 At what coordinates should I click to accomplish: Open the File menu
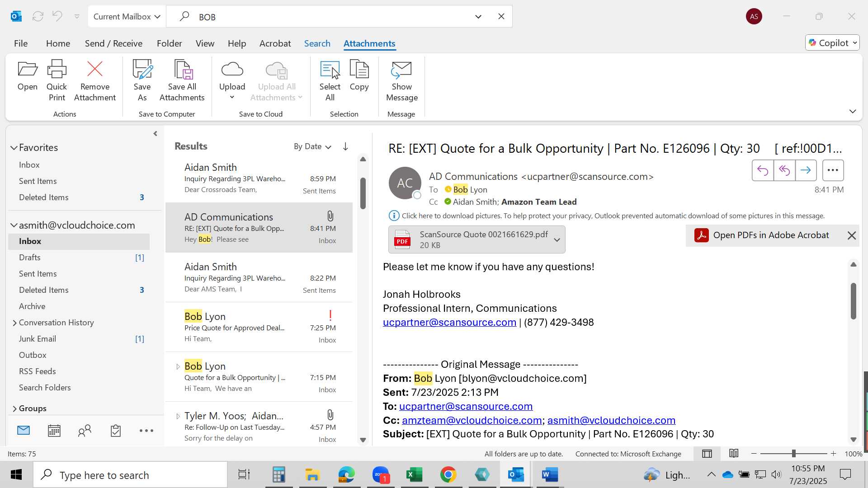[21, 43]
